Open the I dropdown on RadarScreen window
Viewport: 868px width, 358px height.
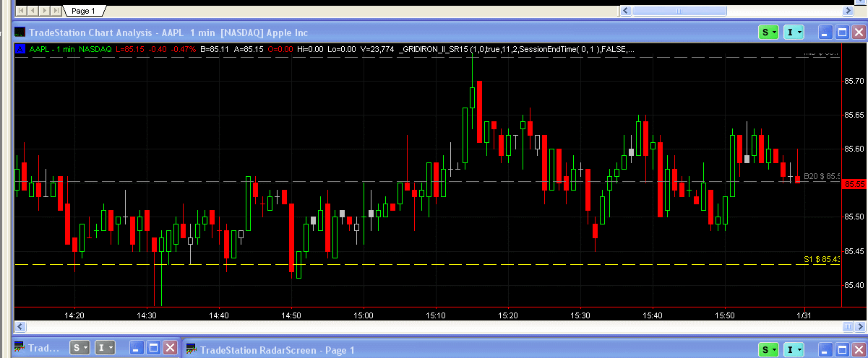(795, 350)
